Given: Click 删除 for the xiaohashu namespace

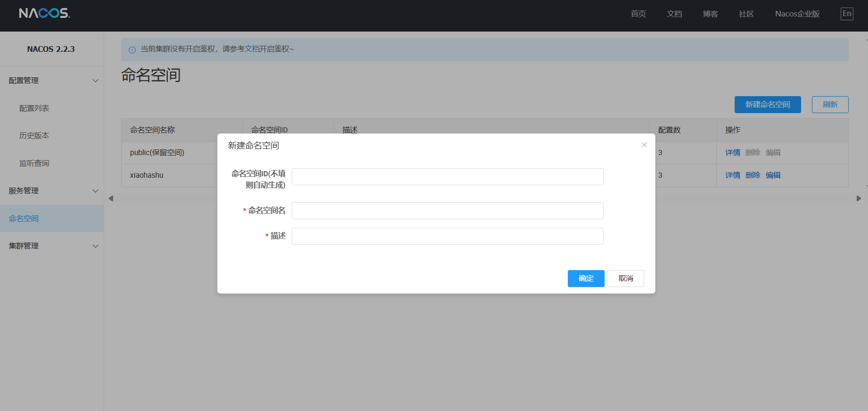Looking at the screenshot, I should [753, 175].
